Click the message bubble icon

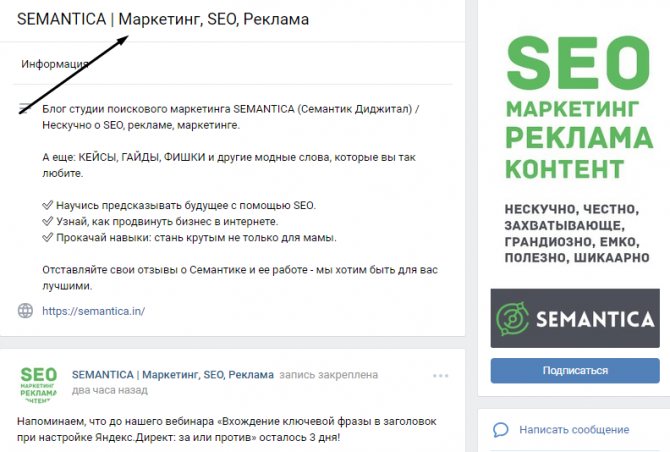(500, 429)
